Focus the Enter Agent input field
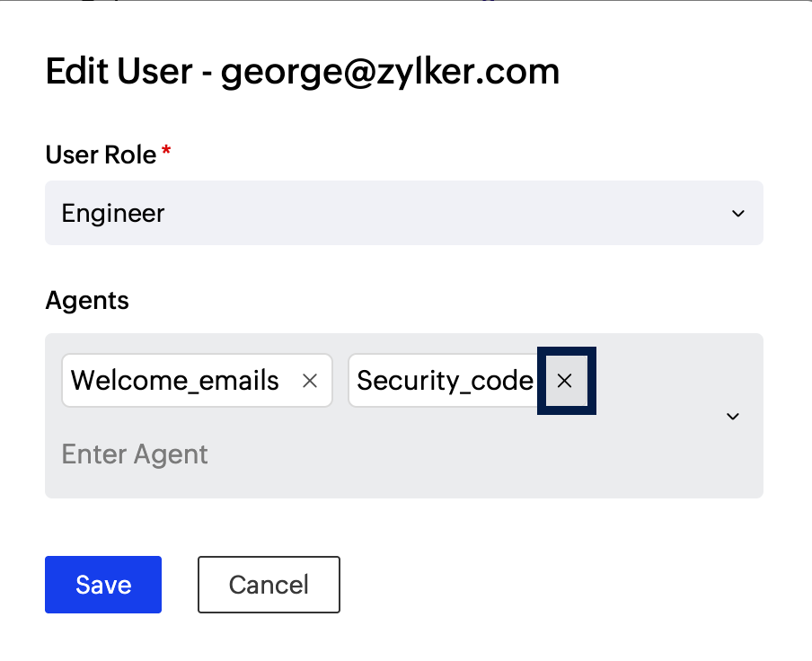 135,454
